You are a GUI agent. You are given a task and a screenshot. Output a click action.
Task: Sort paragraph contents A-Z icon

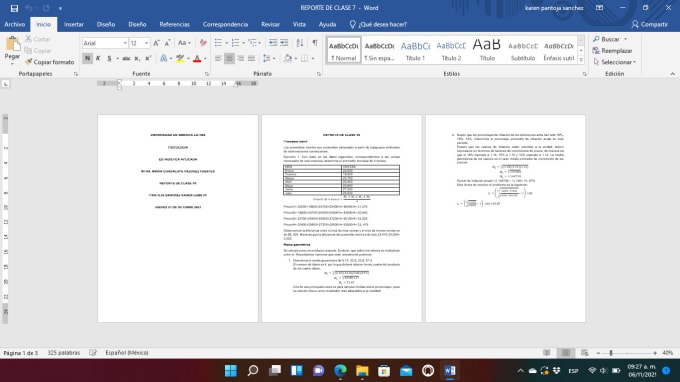coord(300,42)
